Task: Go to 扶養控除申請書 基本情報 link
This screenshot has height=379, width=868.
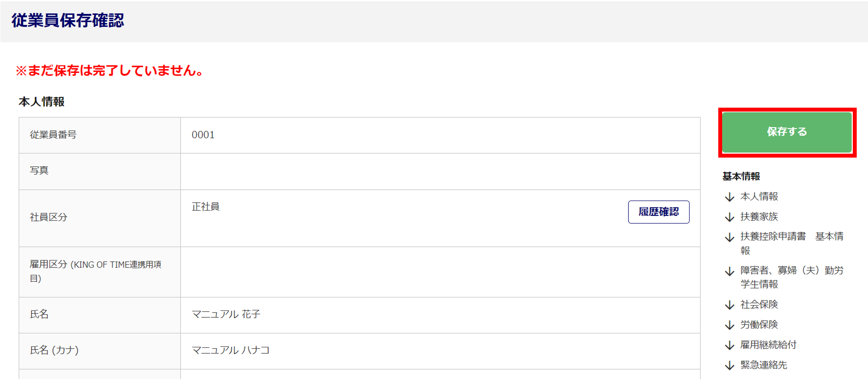Action: [773, 237]
